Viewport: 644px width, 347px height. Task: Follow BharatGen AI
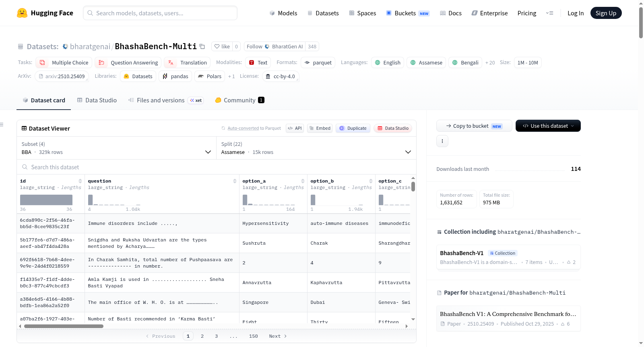tap(275, 46)
